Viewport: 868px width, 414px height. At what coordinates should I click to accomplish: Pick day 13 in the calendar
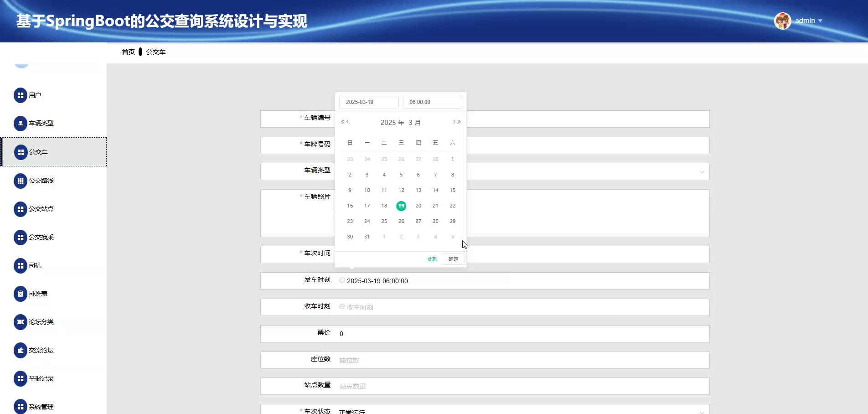coord(418,190)
